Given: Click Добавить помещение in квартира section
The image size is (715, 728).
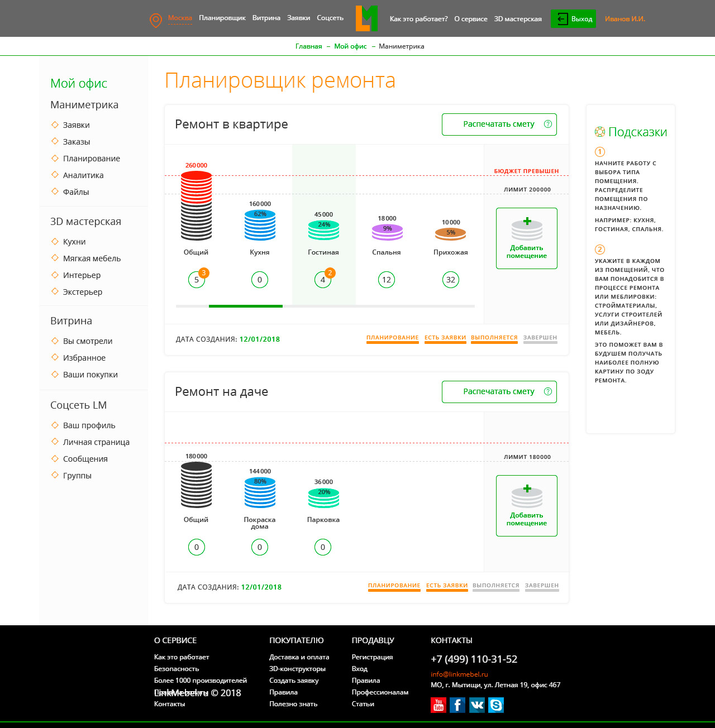Looking at the screenshot, I should pyautogui.click(x=527, y=238).
